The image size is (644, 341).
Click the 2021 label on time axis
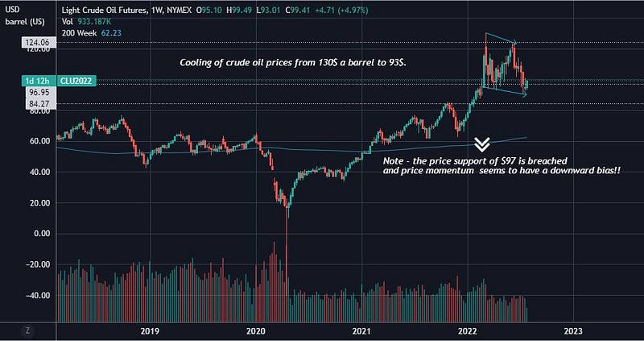pyautogui.click(x=362, y=331)
